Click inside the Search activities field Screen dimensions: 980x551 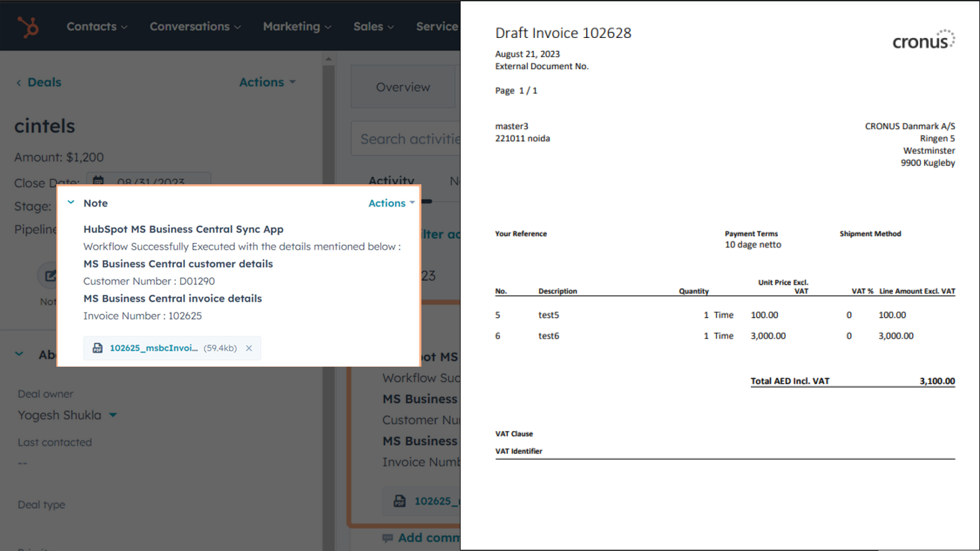410,138
